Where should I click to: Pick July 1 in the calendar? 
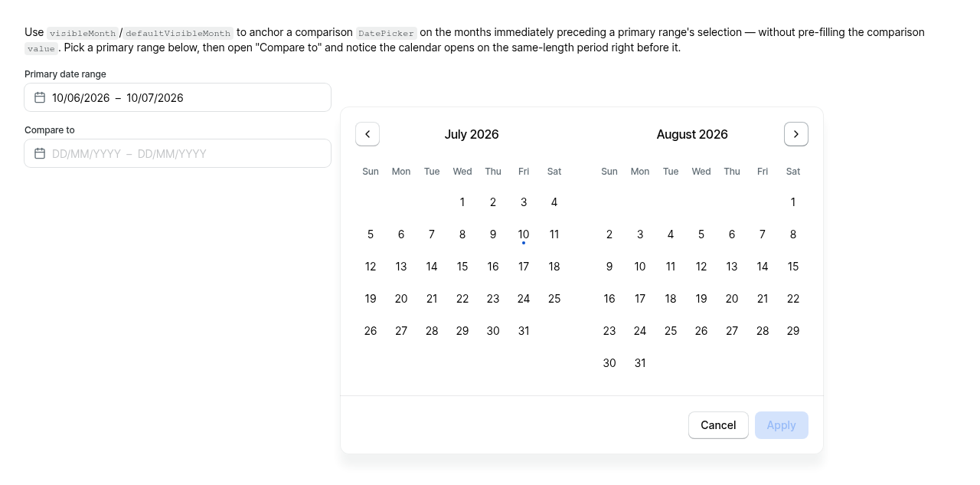click(462, 202)
